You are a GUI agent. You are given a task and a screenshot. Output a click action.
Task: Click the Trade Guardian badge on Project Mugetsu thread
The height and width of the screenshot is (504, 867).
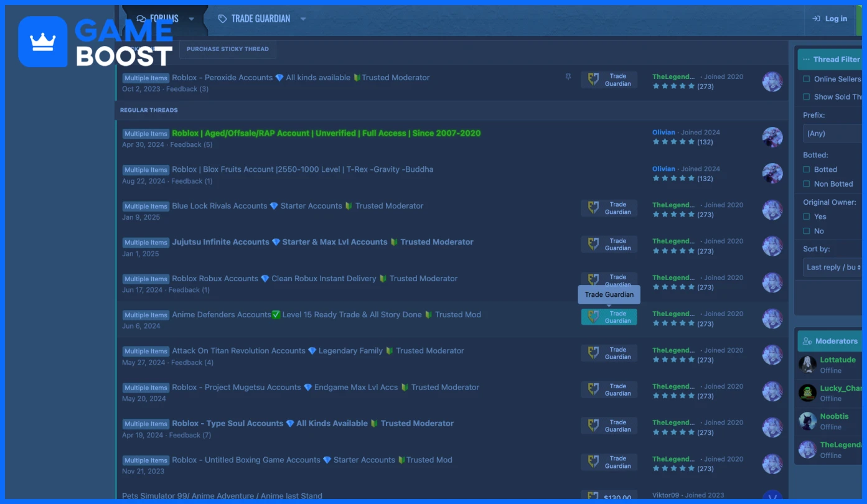click(x=609, y=390)
